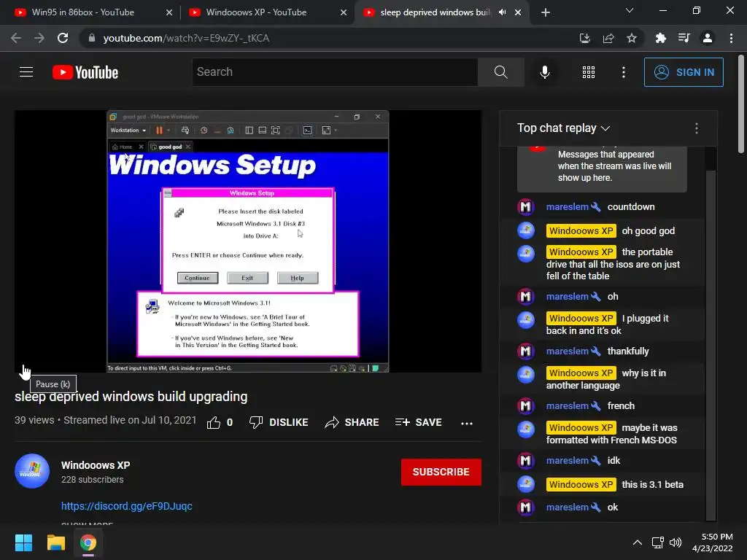Pause the video at player corner

[25, 372]
